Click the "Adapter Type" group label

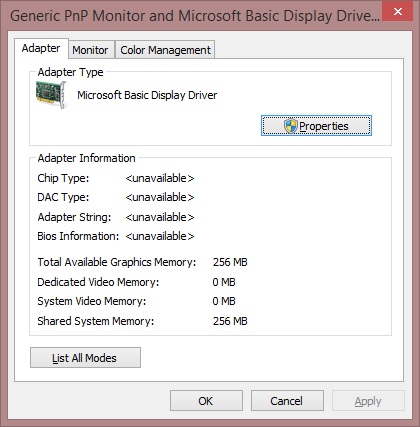pos(70,72)
